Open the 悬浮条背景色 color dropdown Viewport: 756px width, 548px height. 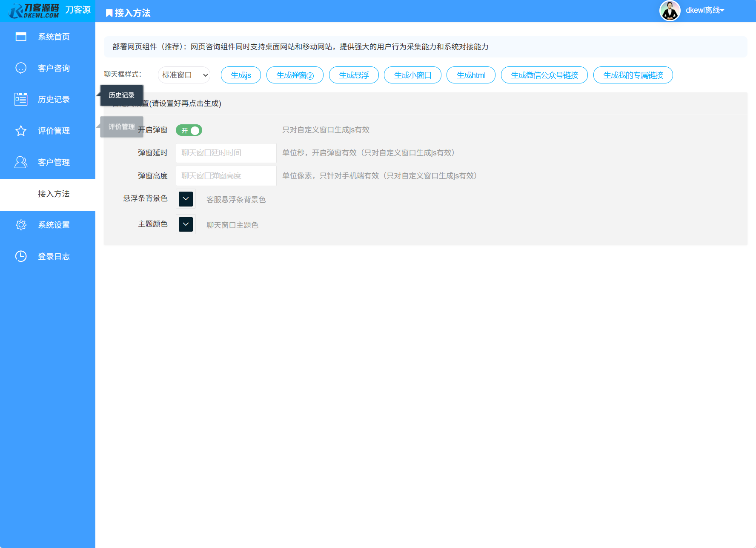[186, 198]
